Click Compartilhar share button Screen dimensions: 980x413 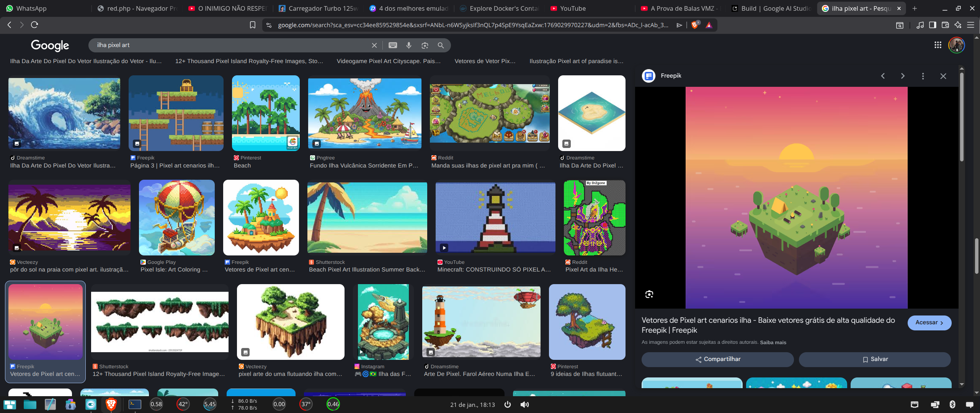click(718, 359)
